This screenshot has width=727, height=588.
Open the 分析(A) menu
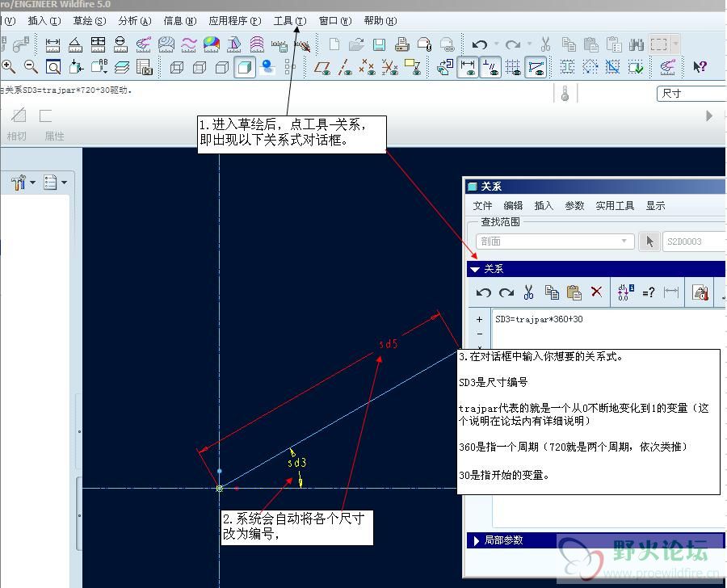click(134, 21)
